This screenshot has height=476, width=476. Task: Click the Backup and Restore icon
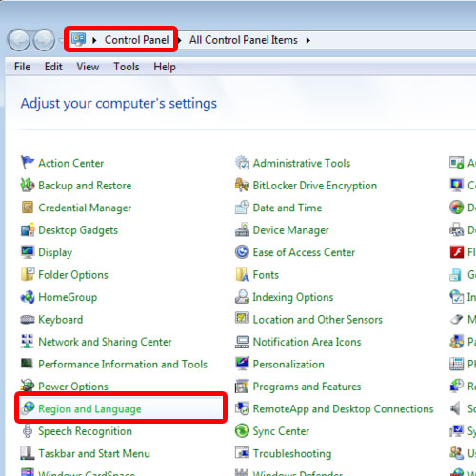click(x=28, y=185)
